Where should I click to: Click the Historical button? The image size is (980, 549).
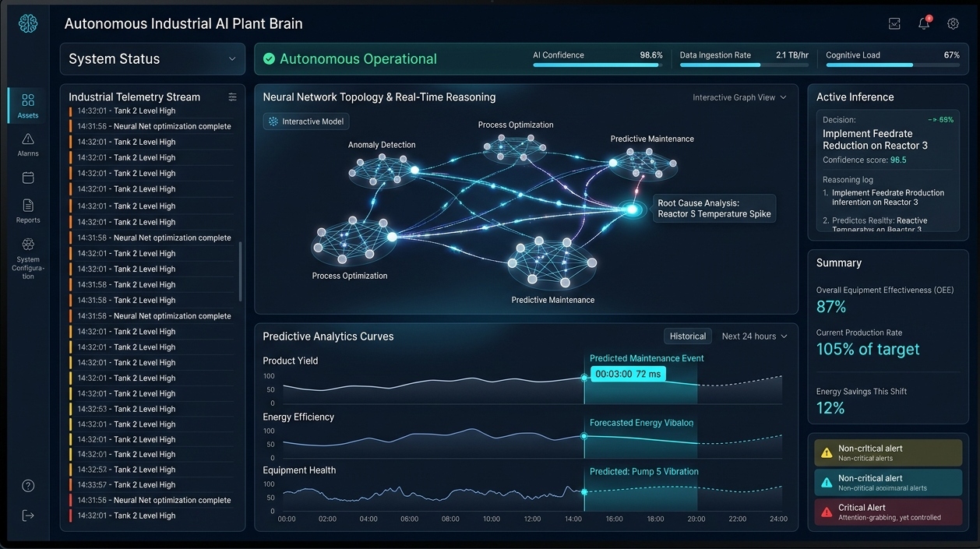pos(688,336)
